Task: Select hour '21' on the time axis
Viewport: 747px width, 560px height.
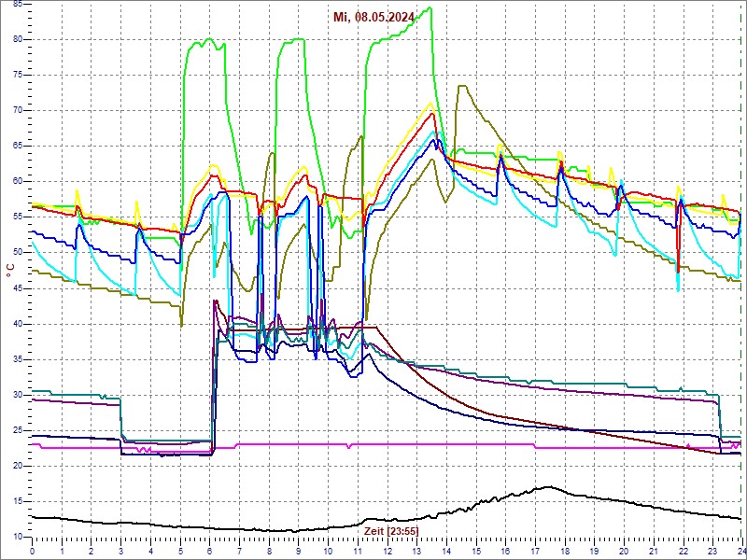Action: tap(653, 551)
